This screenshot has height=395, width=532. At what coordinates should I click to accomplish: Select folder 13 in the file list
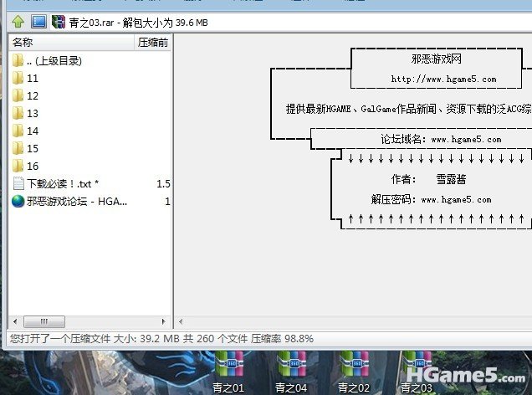point(32,113)
